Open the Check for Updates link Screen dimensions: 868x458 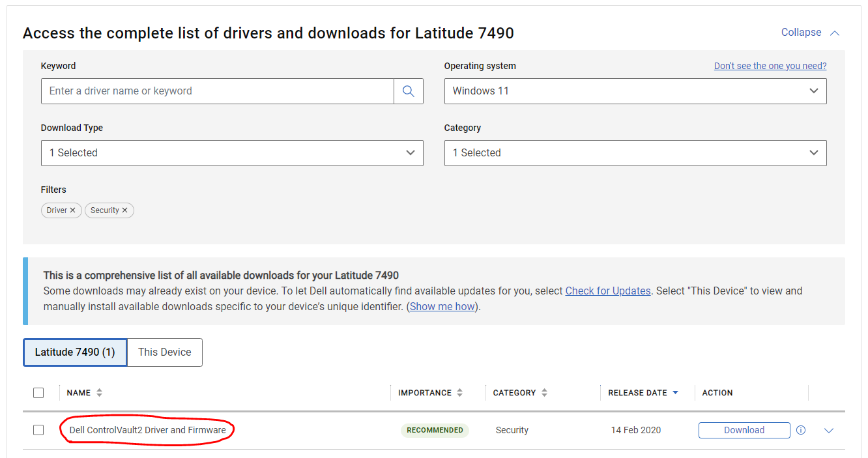608,291
